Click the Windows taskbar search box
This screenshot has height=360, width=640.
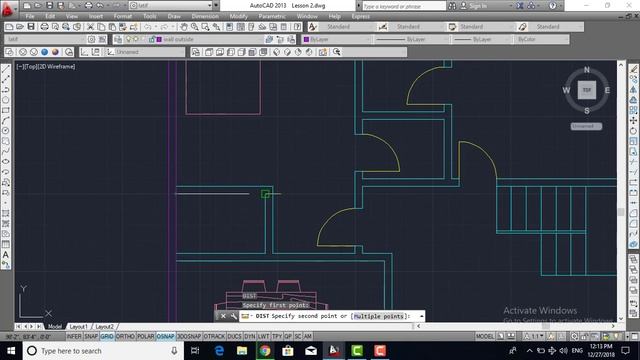[x=102, y=351]
